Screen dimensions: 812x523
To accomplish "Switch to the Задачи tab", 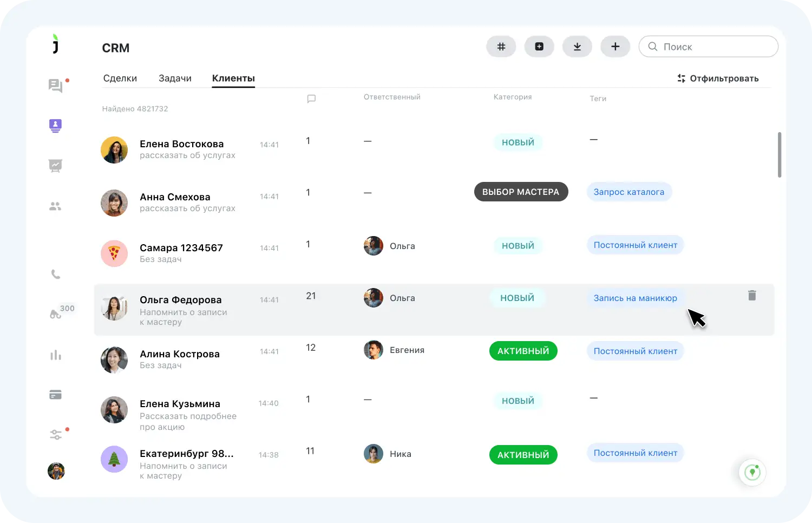I will (x=175, y=79).
